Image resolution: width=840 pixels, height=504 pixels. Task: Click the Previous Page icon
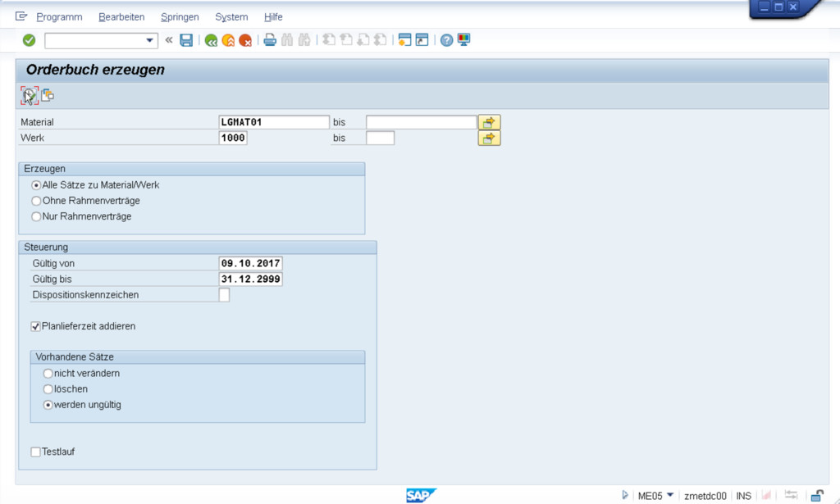pos(346,40)
